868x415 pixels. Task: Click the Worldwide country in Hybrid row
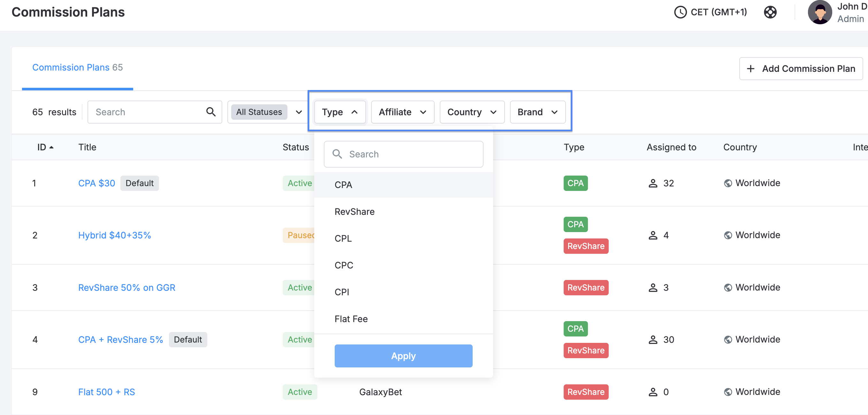click(x=758, y=235)
